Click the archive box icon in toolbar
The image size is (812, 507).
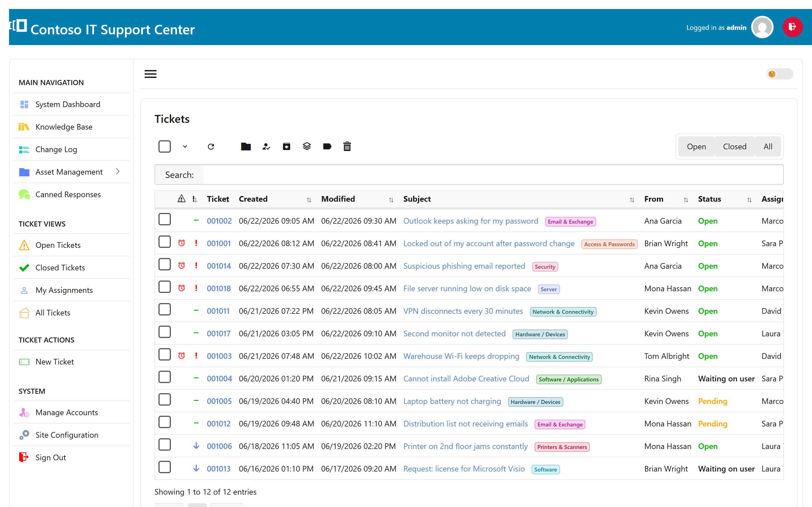coord(286,146)
